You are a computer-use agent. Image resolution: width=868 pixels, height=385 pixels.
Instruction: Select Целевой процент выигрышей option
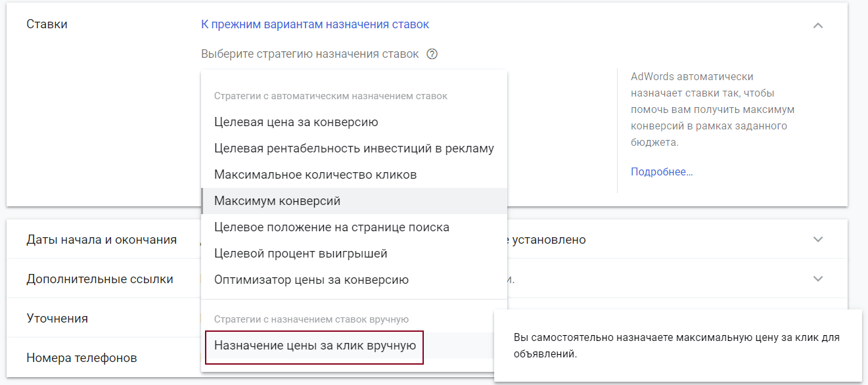[x=298, y=253]
